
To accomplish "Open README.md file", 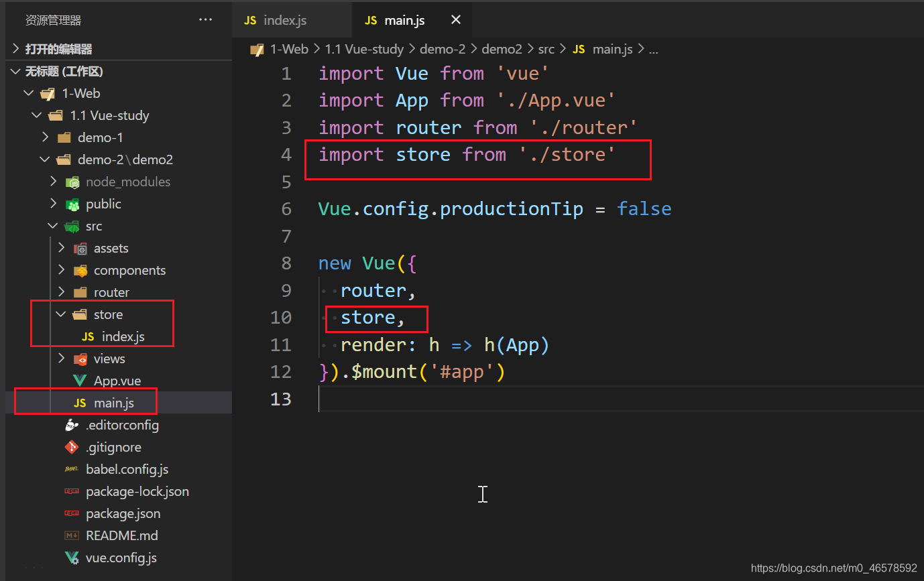I will [122, 535].
